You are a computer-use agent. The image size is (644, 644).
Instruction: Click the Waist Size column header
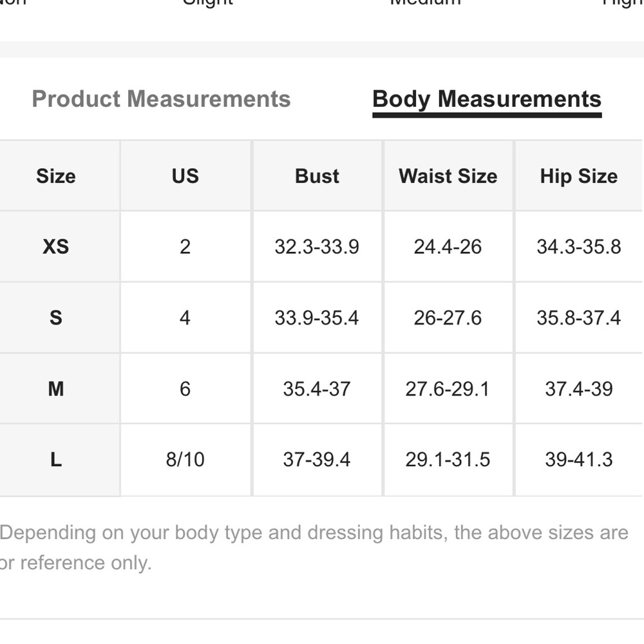448,176
